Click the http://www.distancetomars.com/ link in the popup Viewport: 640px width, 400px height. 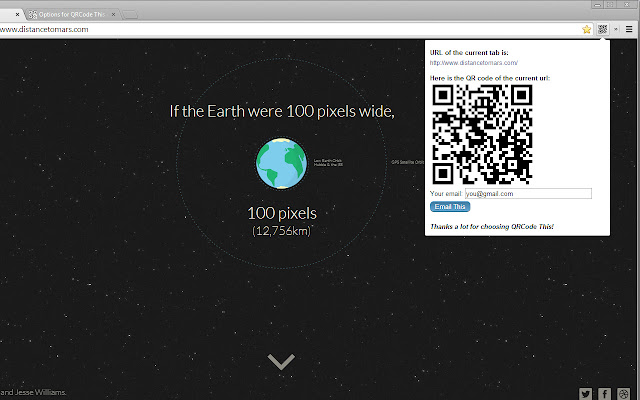tap(473, 63)
